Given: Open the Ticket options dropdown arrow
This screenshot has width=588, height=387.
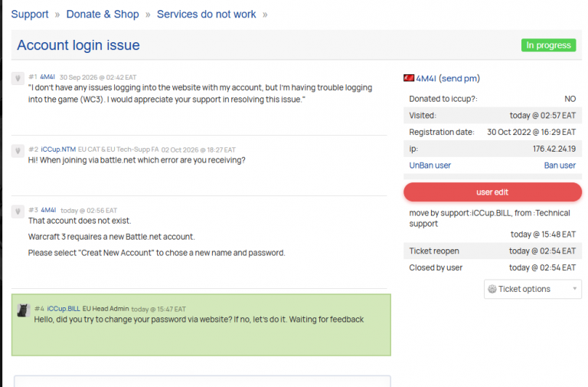Looking at the screenshot, I should pos(574,289).
